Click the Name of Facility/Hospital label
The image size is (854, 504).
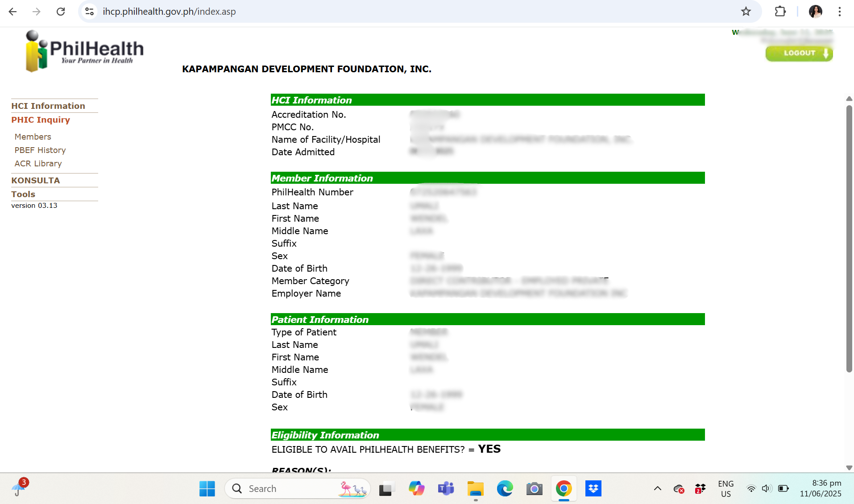point(326,140)
